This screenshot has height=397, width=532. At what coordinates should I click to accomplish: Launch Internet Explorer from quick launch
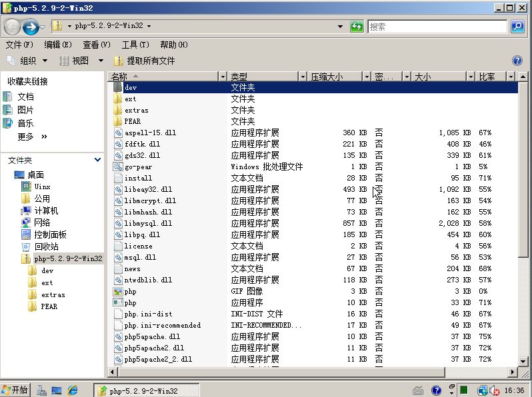(x=73, y=390)
